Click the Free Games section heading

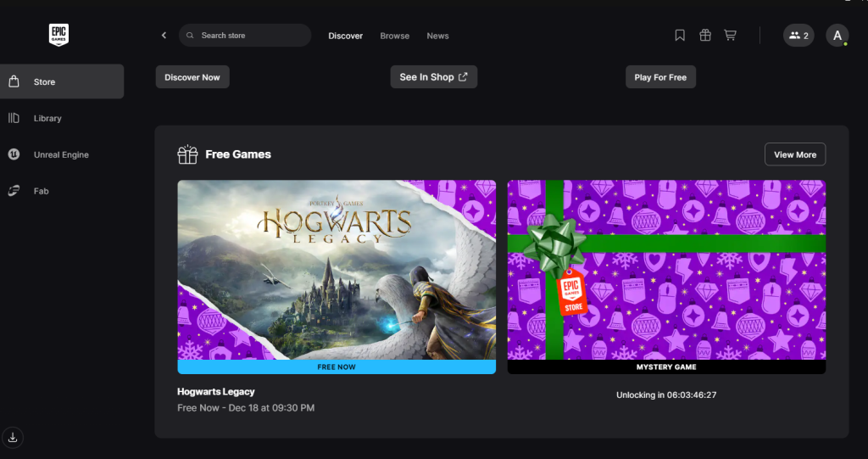(x=238, y=154)
